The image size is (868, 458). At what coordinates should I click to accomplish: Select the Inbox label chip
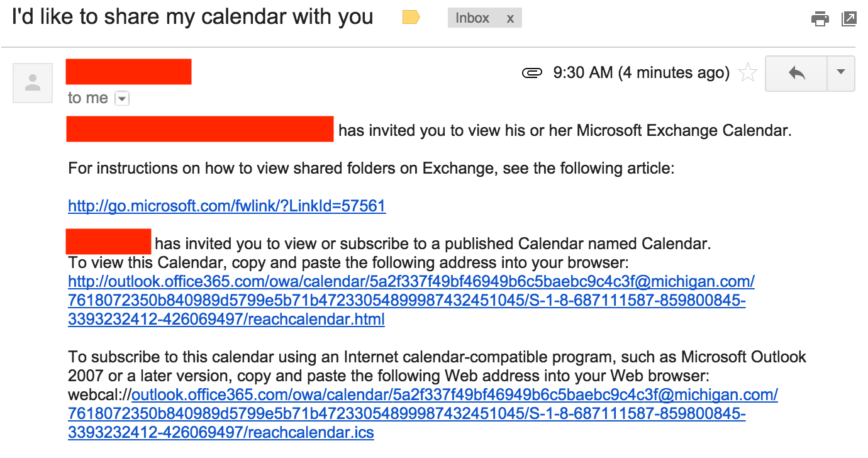[x=472, y=18]
